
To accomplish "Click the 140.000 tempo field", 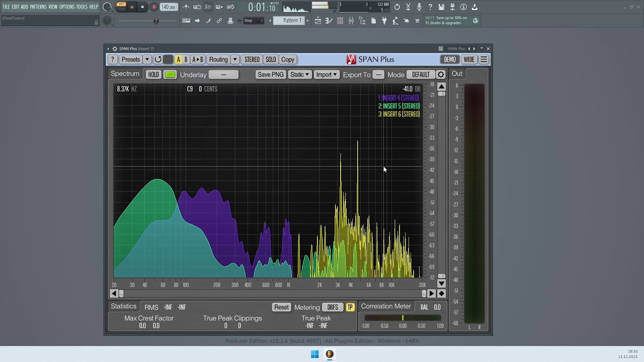I will click(x=169, y=7).
